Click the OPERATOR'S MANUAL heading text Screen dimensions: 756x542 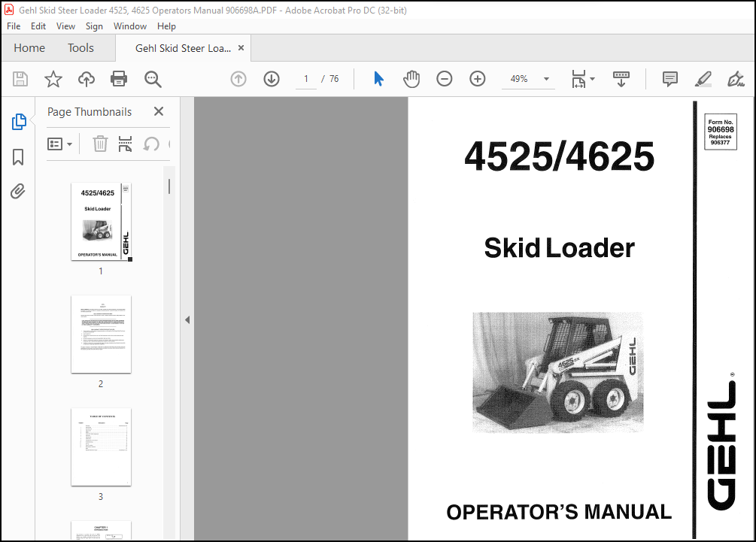point(559,512)
